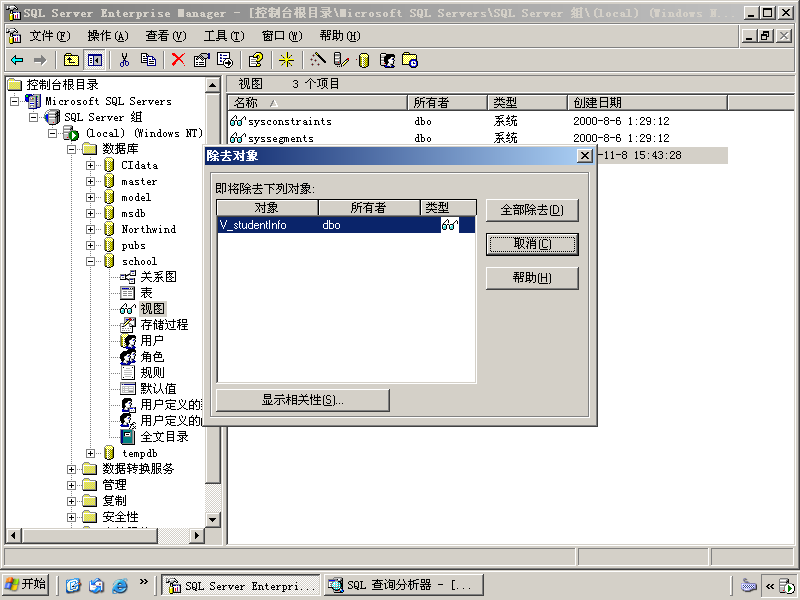Click the Export List toolbar icon
The height and width of the screenshot is (600, 800).
(x=224, y=60)
